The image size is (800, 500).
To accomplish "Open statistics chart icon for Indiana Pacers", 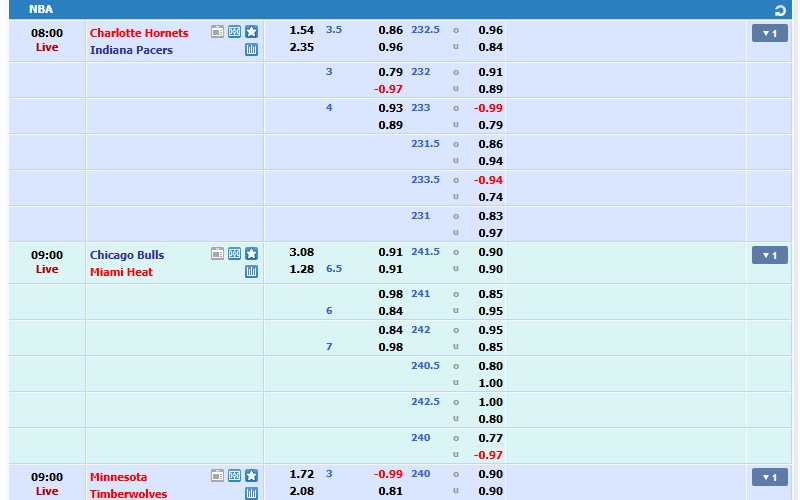I will [x=252, y=49].
